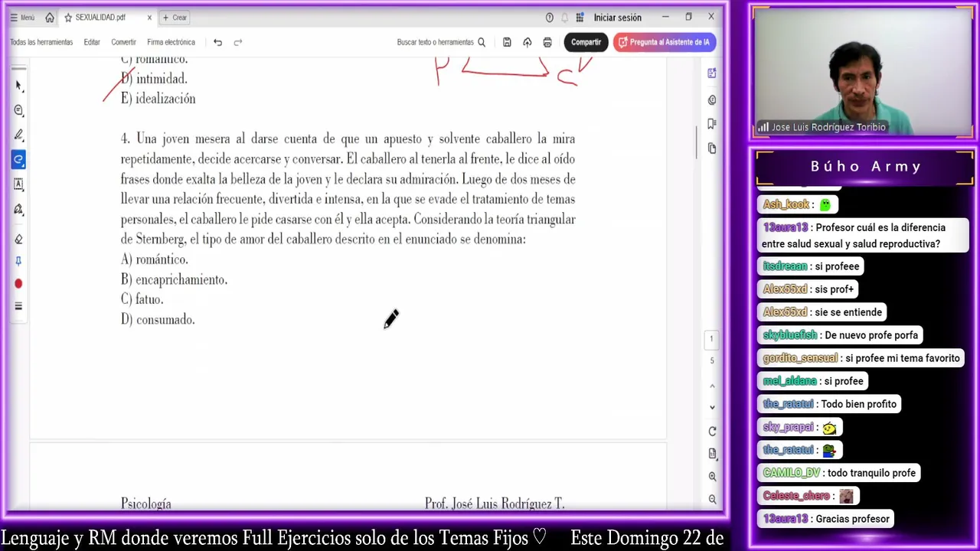Click answer option C) fatuo

pos(142,299)
